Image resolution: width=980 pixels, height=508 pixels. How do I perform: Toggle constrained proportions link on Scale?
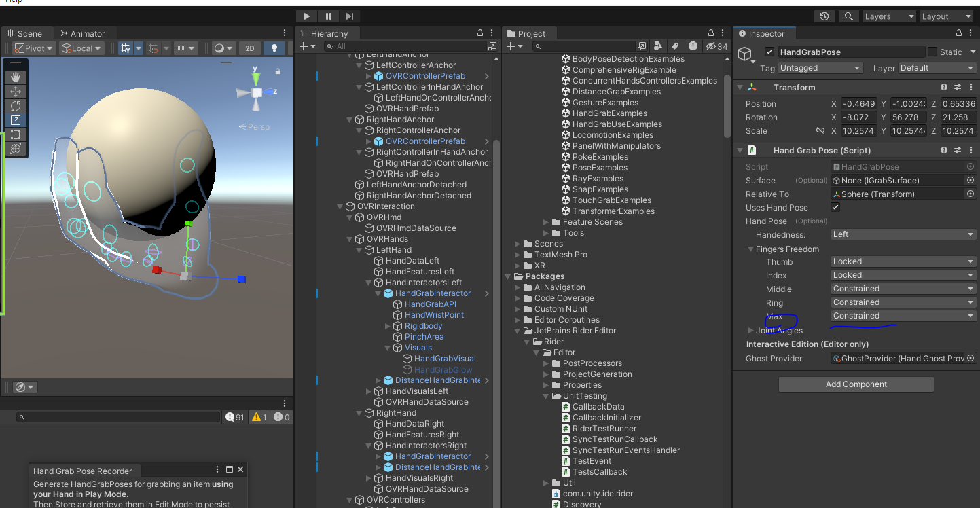[x=820, y=130]
